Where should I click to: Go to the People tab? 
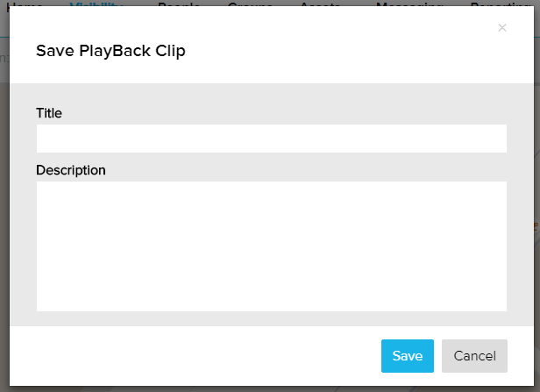179,4
